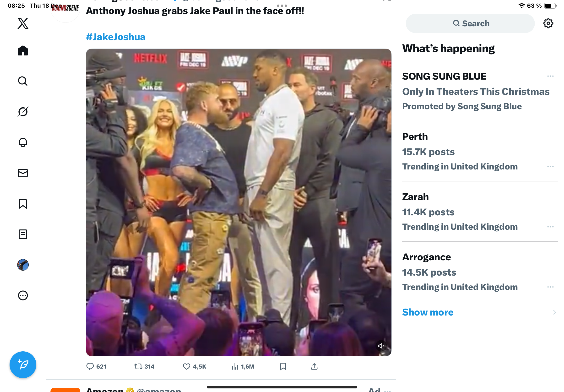
Task: Go to the Home timeline icon
Action: coord(23,51)
